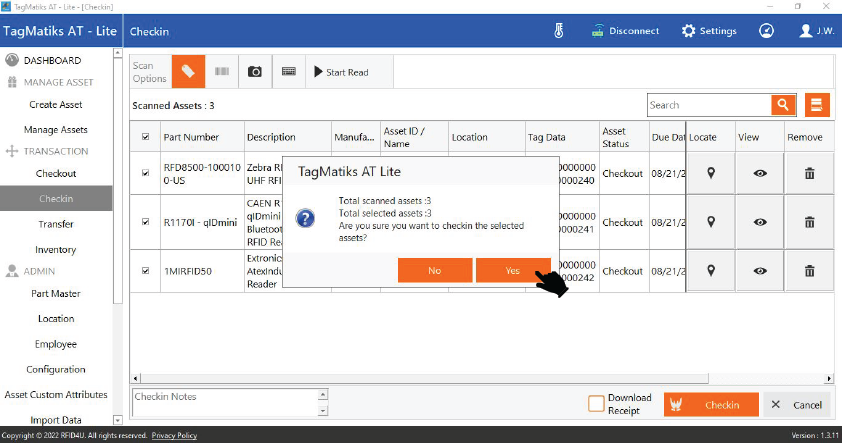The height and width of the screenshot is (443, 842).
Task: Open the gauge icon in top bar
Action: click(x=766, y=31)
